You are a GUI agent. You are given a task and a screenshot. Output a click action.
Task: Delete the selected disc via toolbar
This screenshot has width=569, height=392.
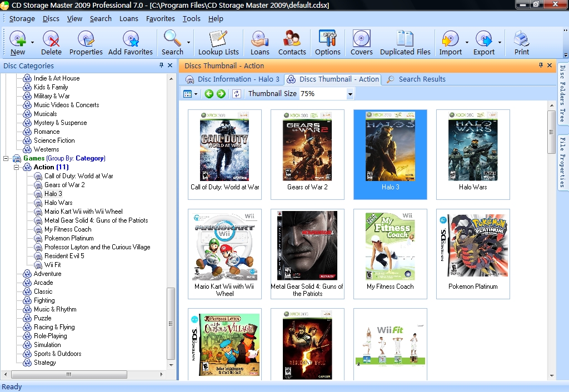[x=51, y=43]
